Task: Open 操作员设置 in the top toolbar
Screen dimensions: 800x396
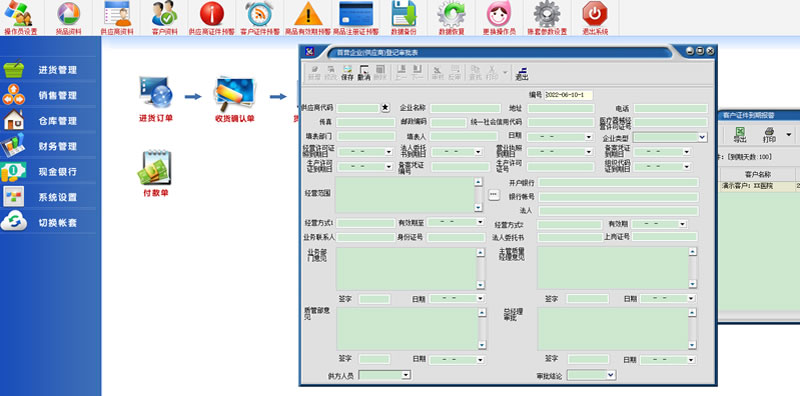Action: click(20, 18)
